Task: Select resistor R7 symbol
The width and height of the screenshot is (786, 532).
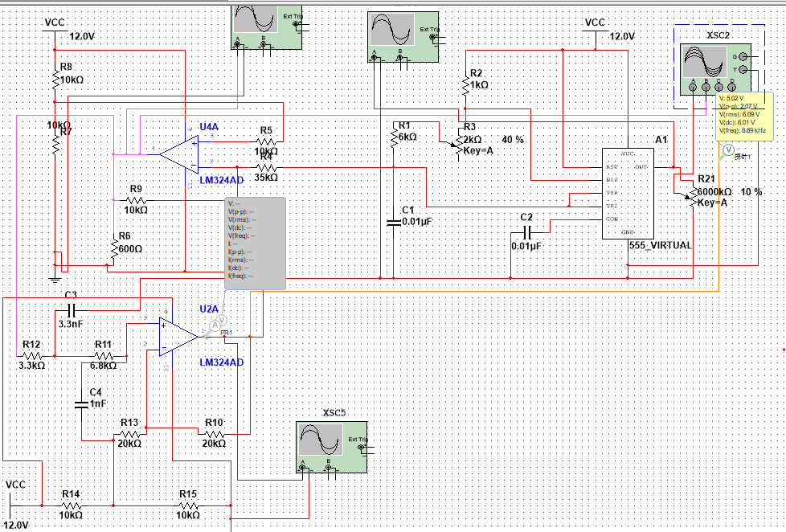Action: tap(55, 145)
